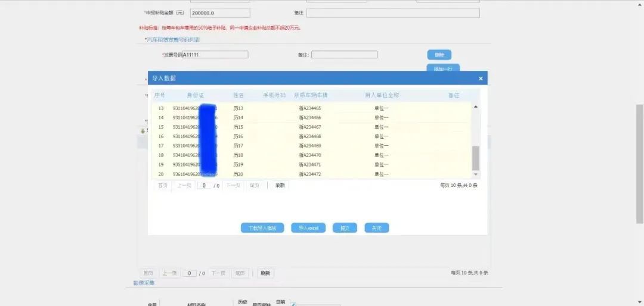Click the scroll-up arrow of the import table
Screen dimensions: 644x306
(x=475, y=107)
